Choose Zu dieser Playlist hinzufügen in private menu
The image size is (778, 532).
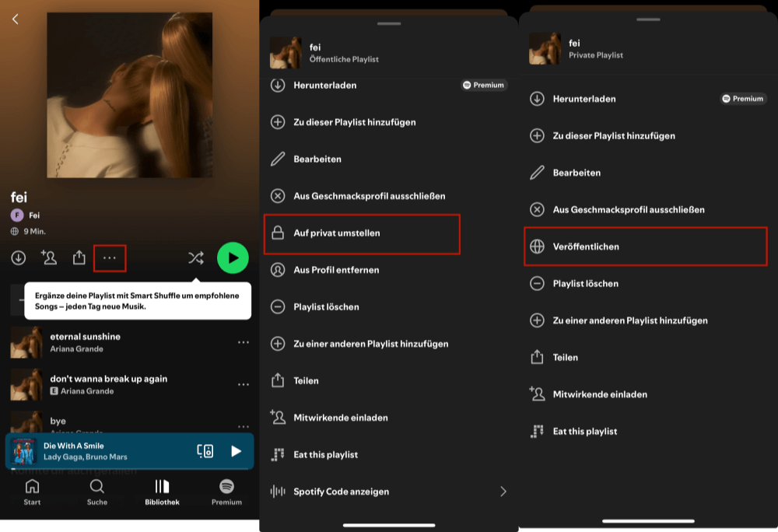[648, 136]
